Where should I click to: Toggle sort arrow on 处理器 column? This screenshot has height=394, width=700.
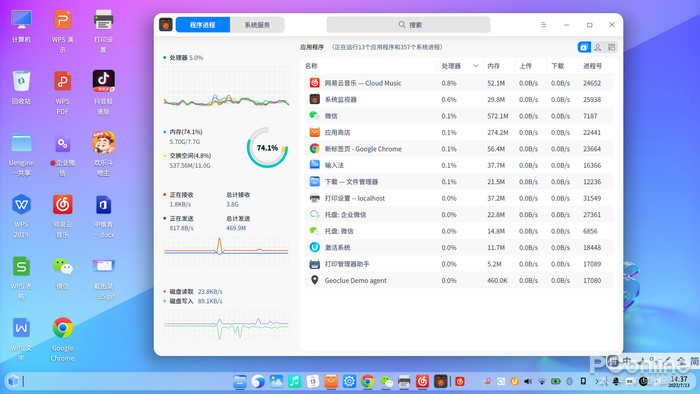pos(475,66)
